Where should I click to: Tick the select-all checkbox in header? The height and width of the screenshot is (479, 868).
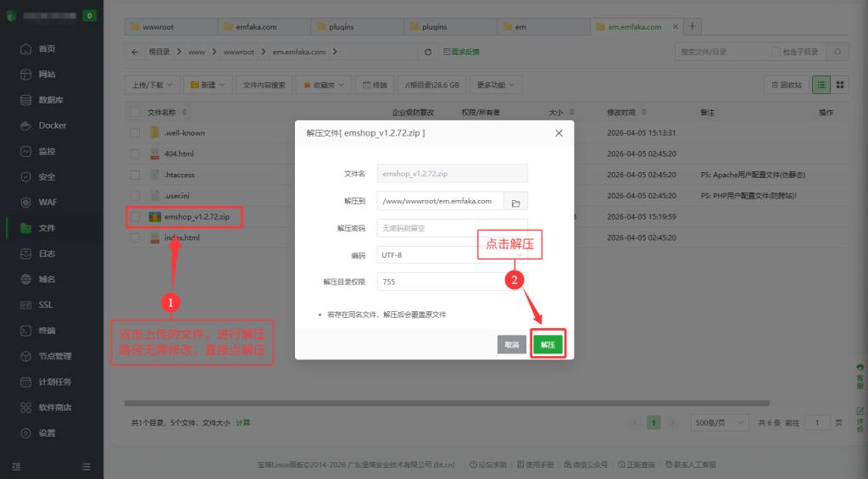coord(135,113)
